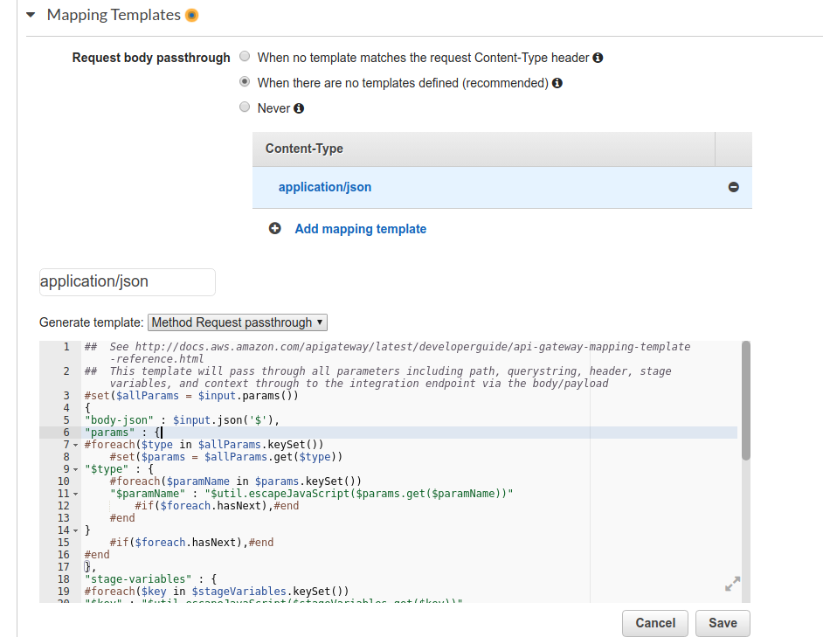Click the Add mapping template link
Viewport: 823px width, 644px height.
(361, 229)
